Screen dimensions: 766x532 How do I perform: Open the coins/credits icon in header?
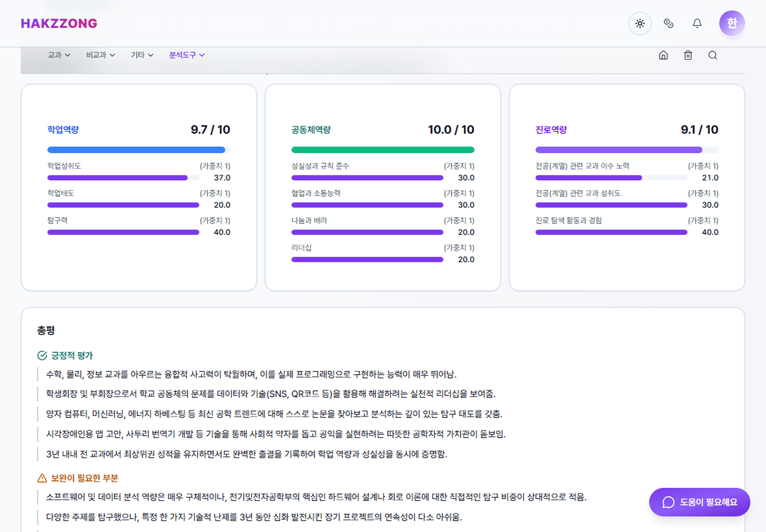[x=668, y=23]
